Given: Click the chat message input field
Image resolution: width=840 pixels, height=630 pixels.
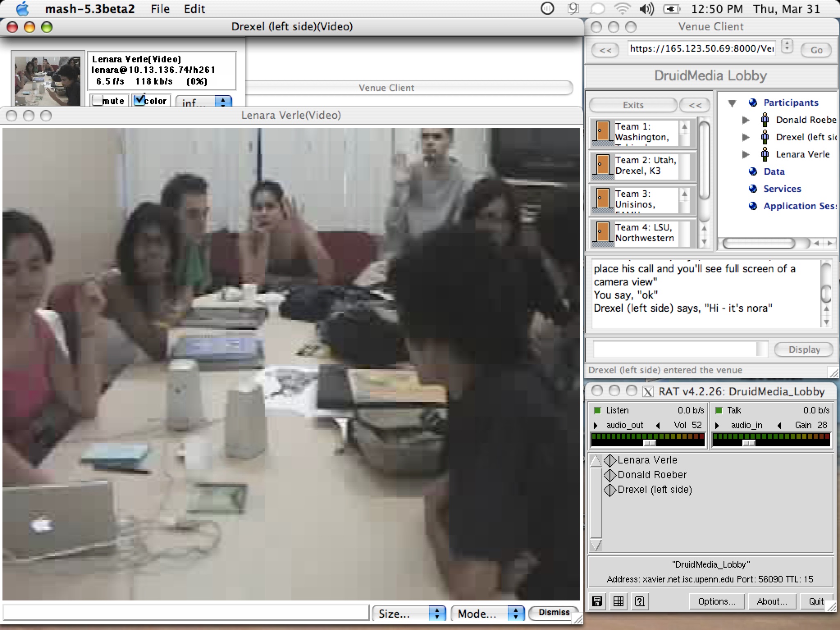Looking at the screenshot, I should point(675,349).
